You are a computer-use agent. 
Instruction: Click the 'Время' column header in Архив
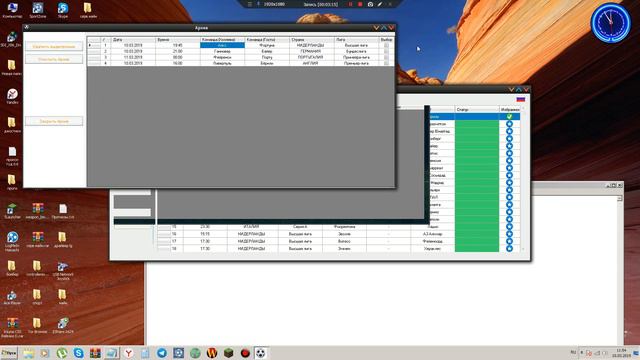click(x=178, y=40)
